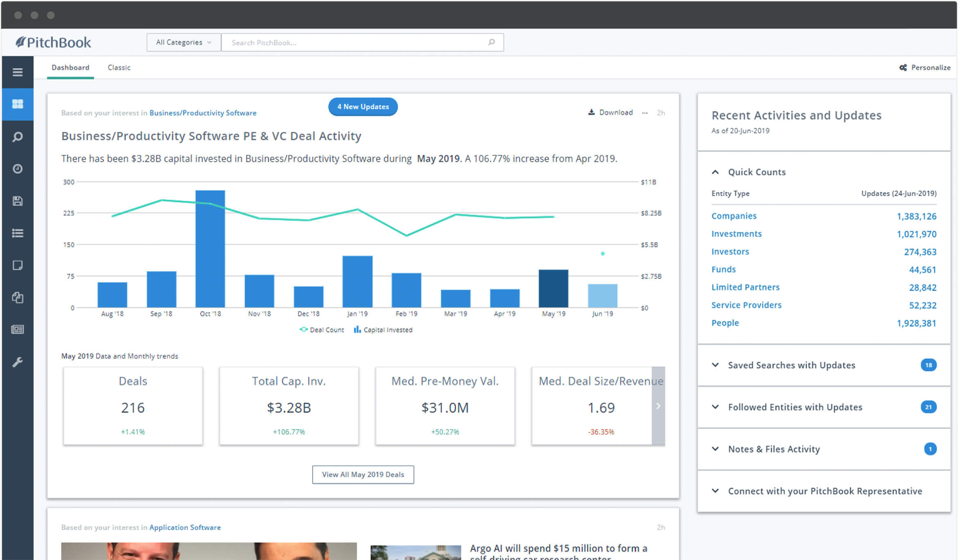This screenshot has width=958, height=560.
Task: Open the Argo AI news headline
Action: tap(558, 552)
